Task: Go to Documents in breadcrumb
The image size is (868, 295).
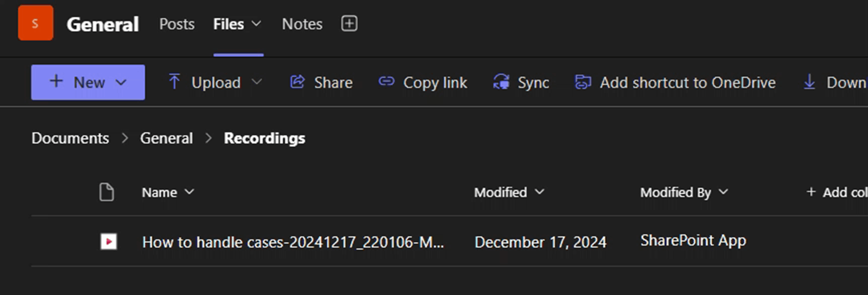Action: point(70,138)
